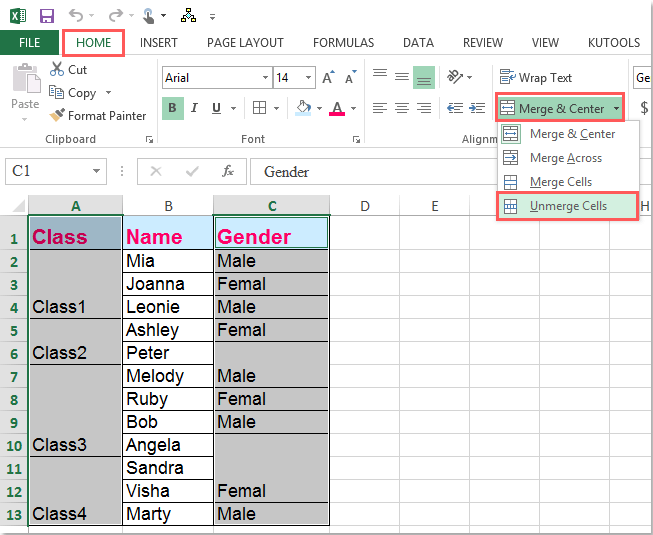Image resolution: width=653 pixels, height=535 pixels.
Task: Select Unmerge Cells from the menu
Action: point(567,206)
